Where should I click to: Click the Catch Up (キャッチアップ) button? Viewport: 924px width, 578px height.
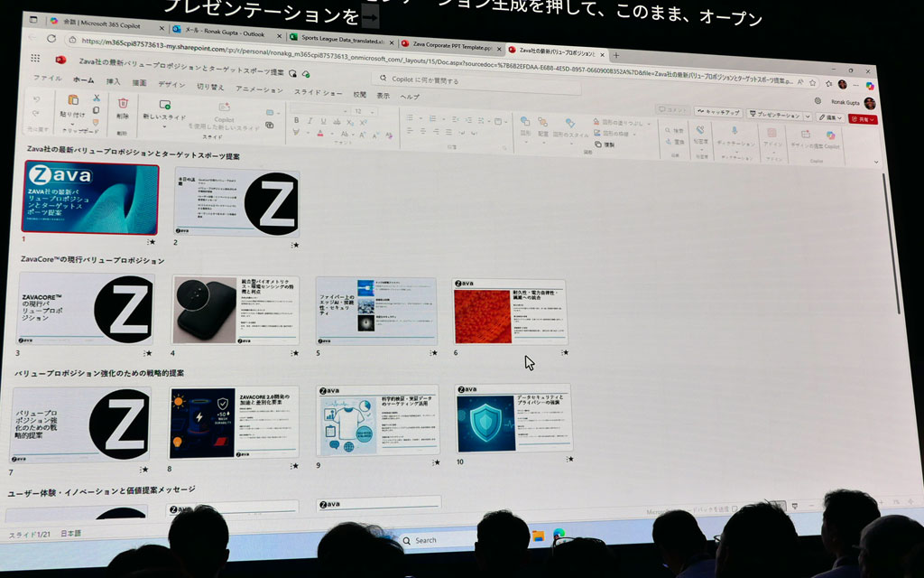[x=717, y=111]
